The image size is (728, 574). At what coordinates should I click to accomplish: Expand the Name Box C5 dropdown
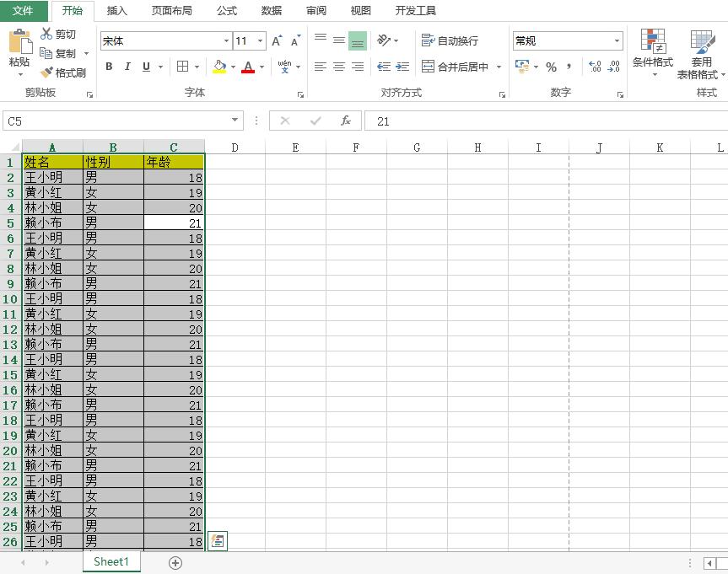coord(235,121)
